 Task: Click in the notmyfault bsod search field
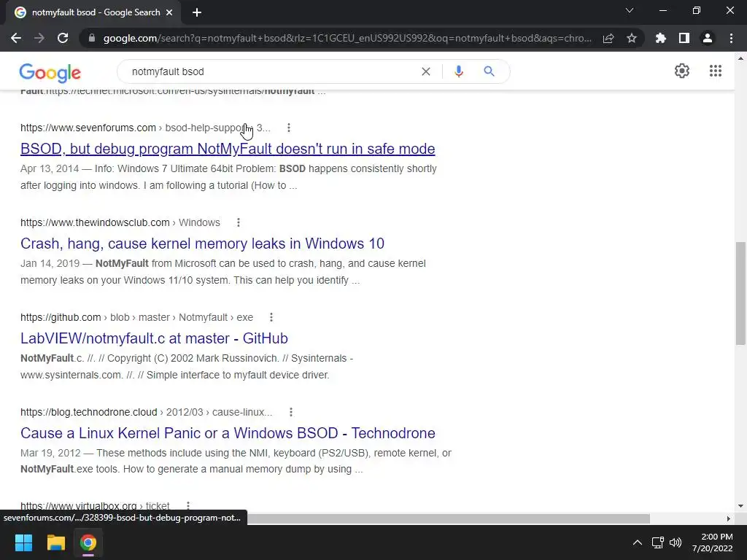(271, 71)
